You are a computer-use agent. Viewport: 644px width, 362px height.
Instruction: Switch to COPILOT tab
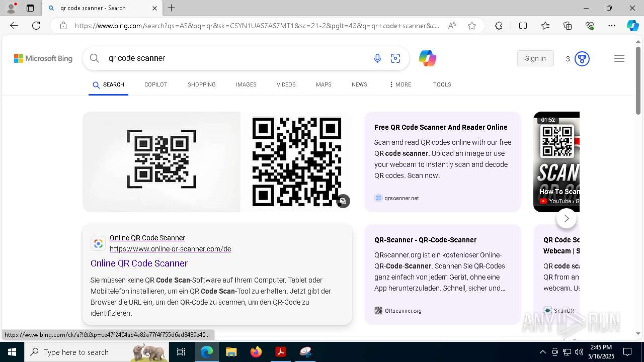155,84
